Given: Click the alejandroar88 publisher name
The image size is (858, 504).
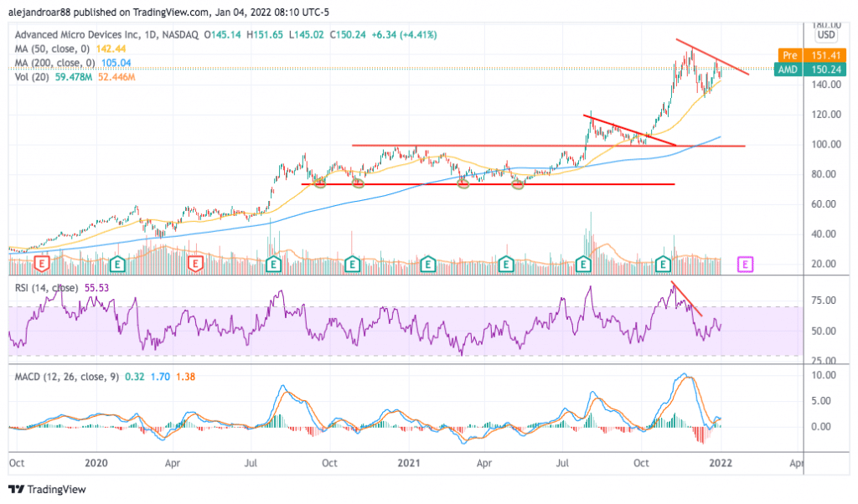Looking at the screenshot, I should point(40,12).
